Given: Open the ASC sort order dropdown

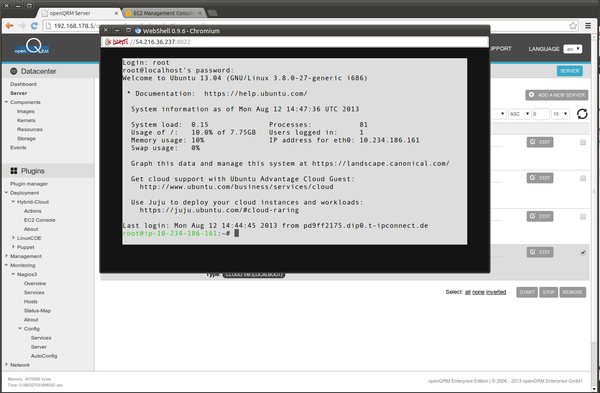Looking at the screenshot, I should click(520, 114).
